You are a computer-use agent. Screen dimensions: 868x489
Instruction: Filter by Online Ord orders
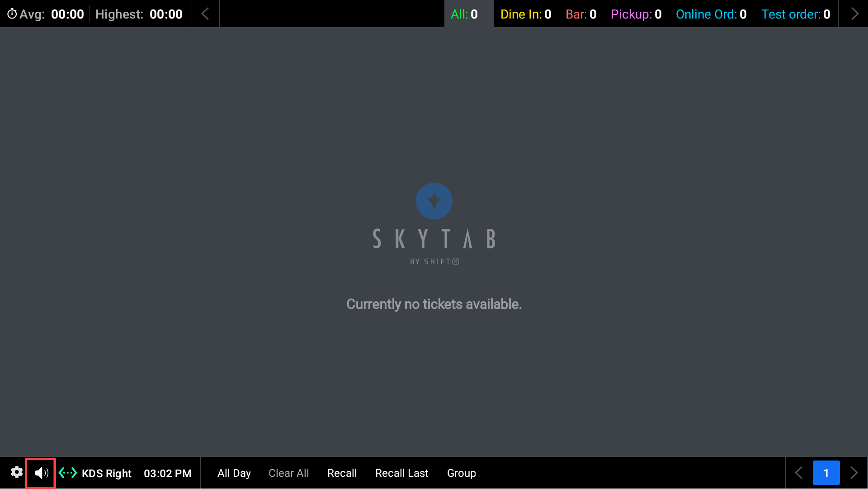point(711,14)
